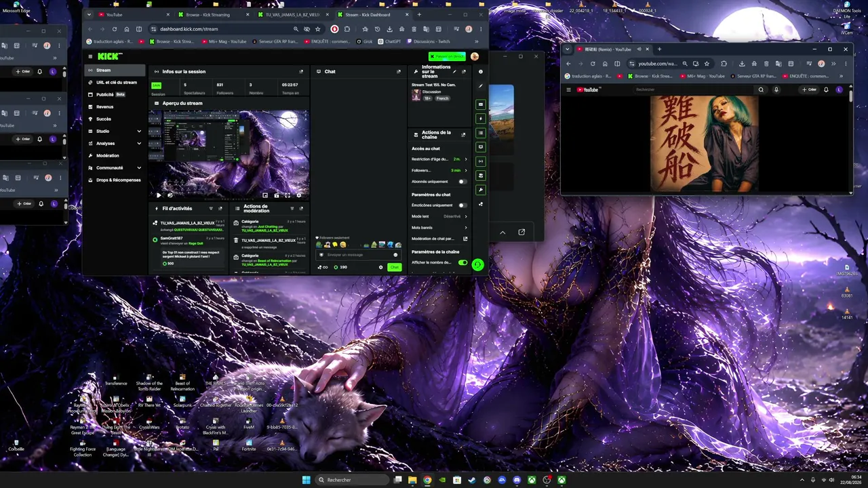Open Modération in the Kick sidebar

point(115,156)
